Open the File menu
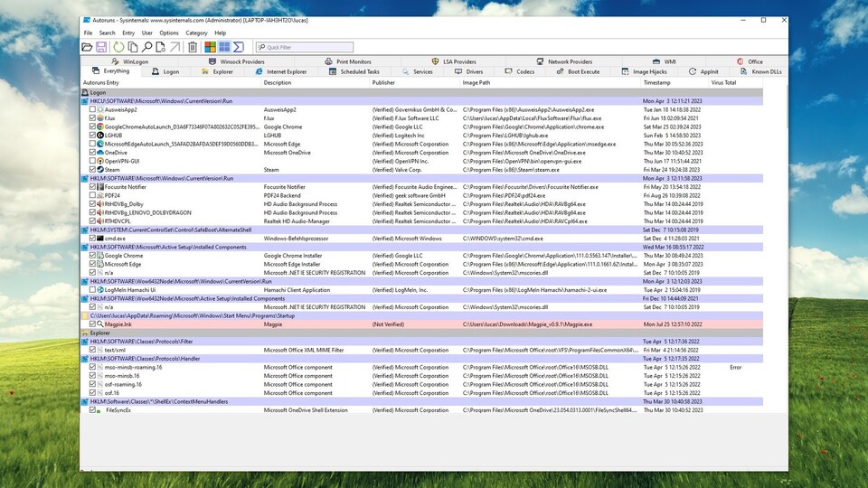Image resolution: width=868 pixels, height=488 pixels. 88,33
